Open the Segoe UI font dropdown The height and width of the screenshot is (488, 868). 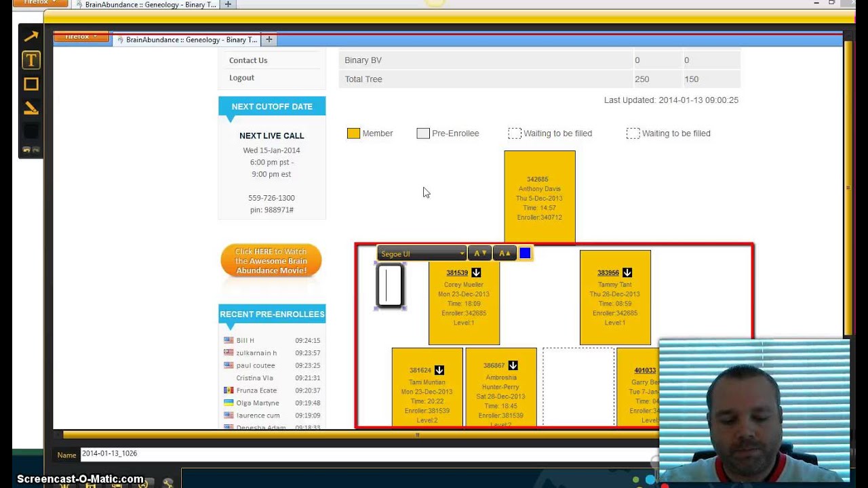(422, 253)
